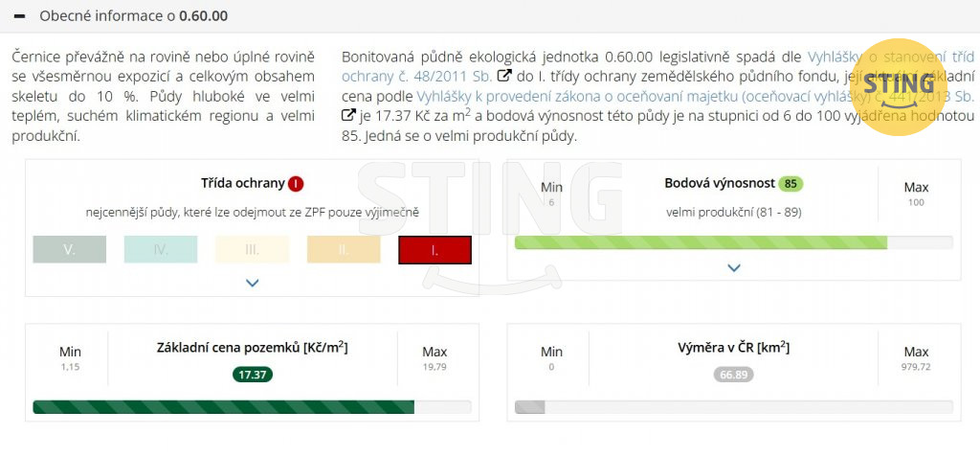Click external link icon after 48/2011 Sb.
The image size is (980, 457).
(505, 76)
